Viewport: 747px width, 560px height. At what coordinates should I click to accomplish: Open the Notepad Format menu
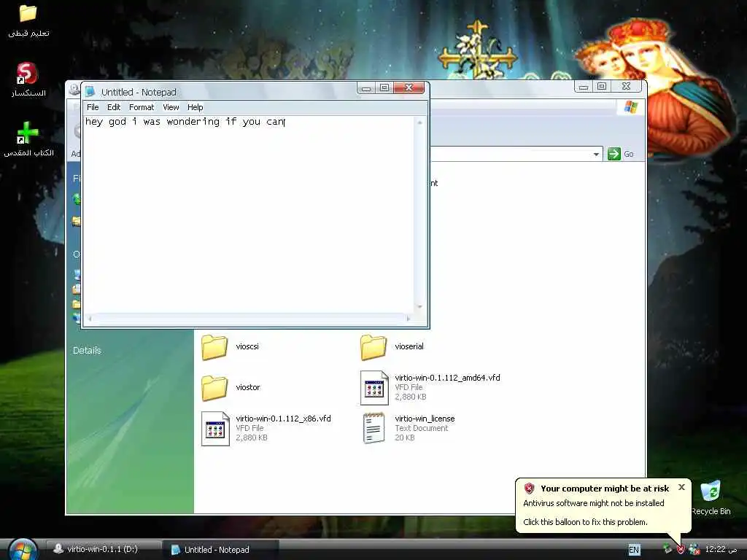tap(142, 107)
